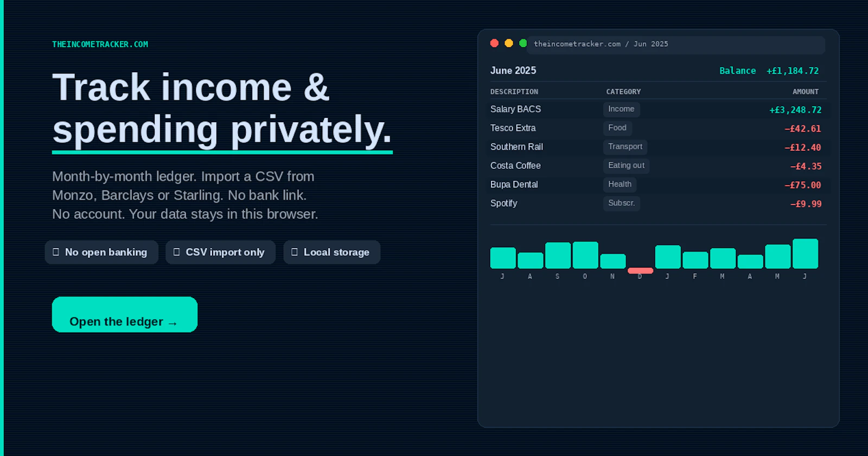
Task: Click the Transport category tag
Action: pos(625,147)
